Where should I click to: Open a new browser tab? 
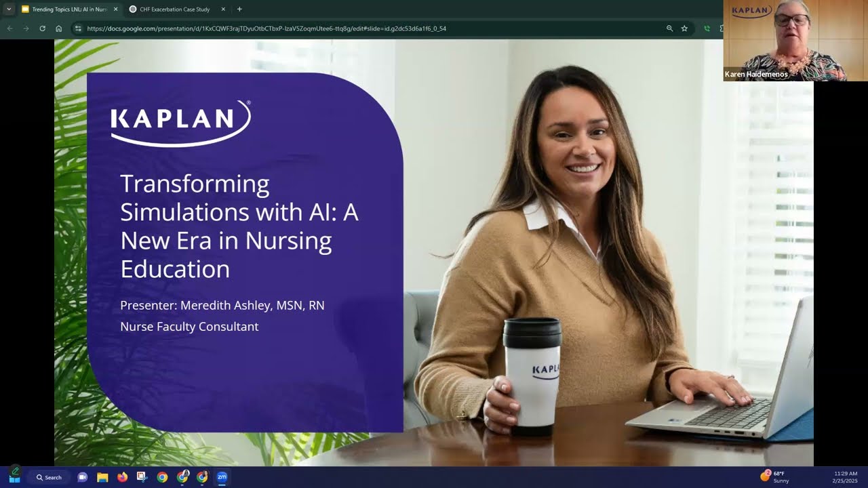[239, 9]
